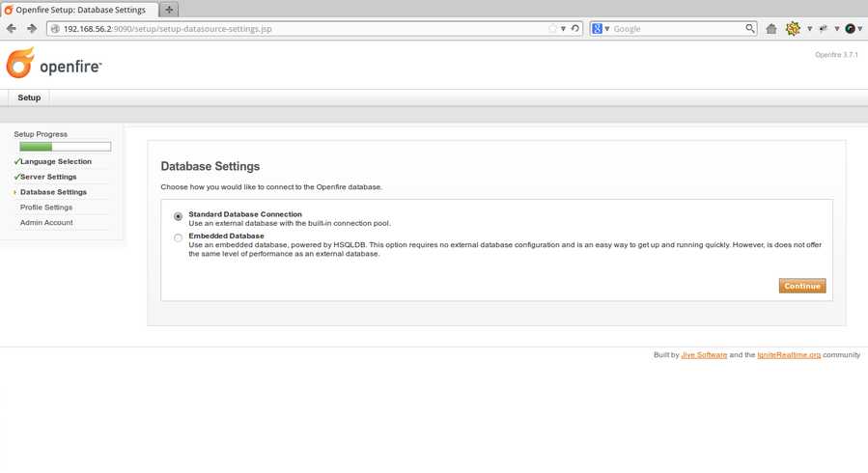Click the search magnifier icon

[x=749, y=28]
